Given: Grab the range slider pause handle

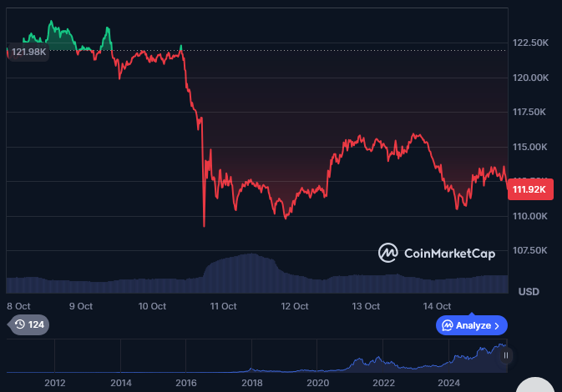Looking at the screenshot, I should 505,355.
